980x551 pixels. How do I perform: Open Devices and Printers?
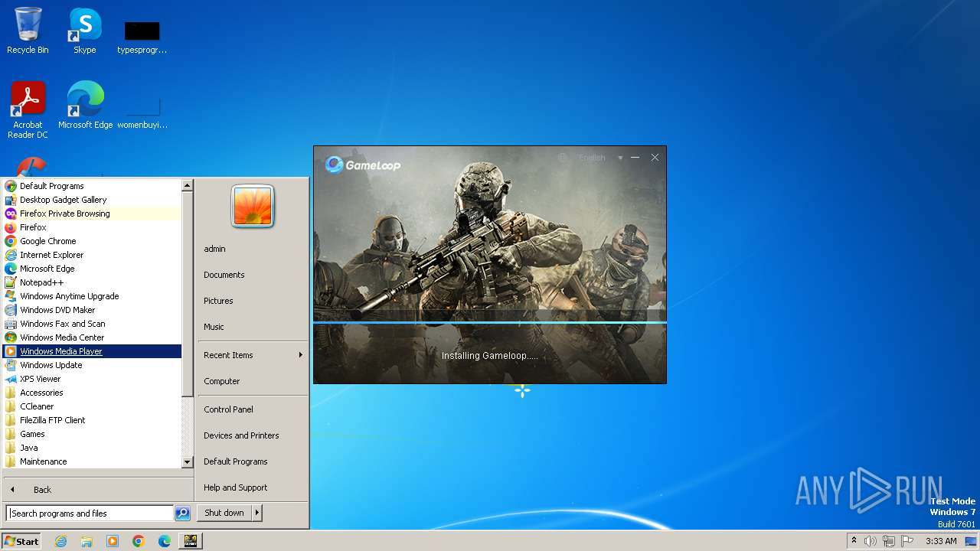pos(253,435)
